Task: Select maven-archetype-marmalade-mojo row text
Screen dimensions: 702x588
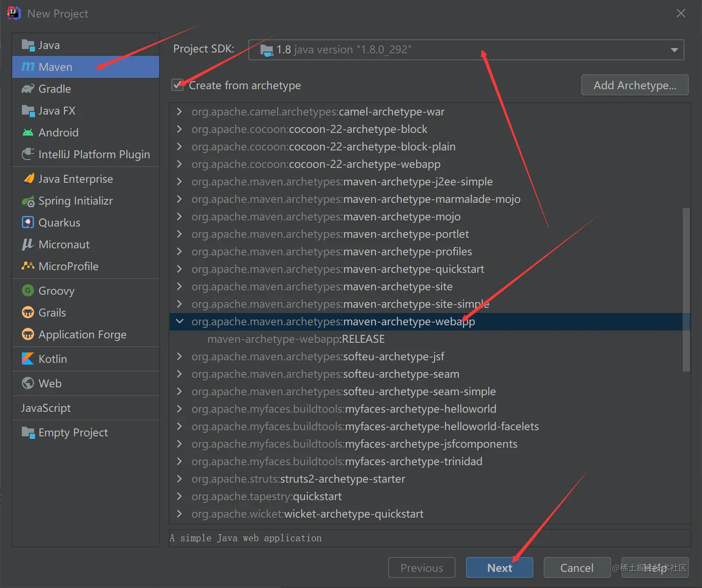Action: click(356, 199)
